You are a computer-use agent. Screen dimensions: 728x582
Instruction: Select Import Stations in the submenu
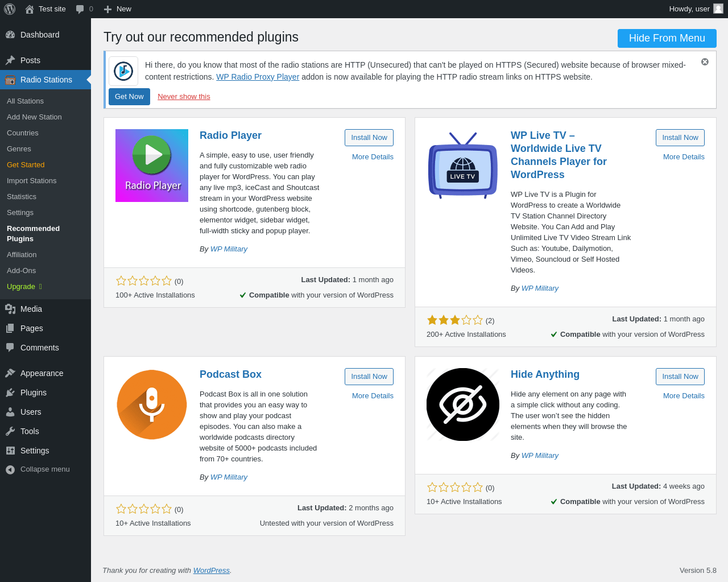tap(32, 180)
